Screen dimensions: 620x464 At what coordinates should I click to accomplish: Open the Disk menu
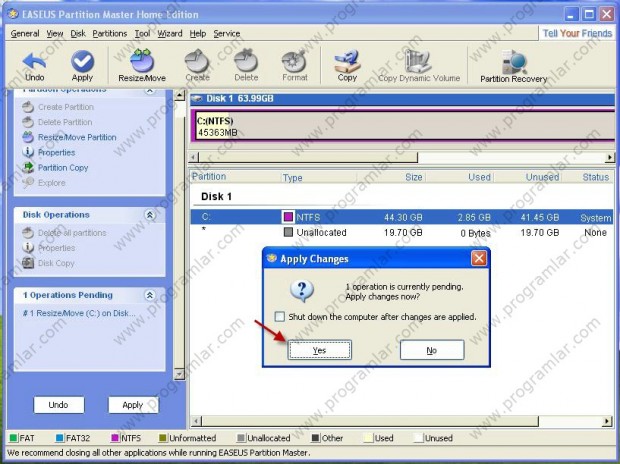(x=78, y=34)
